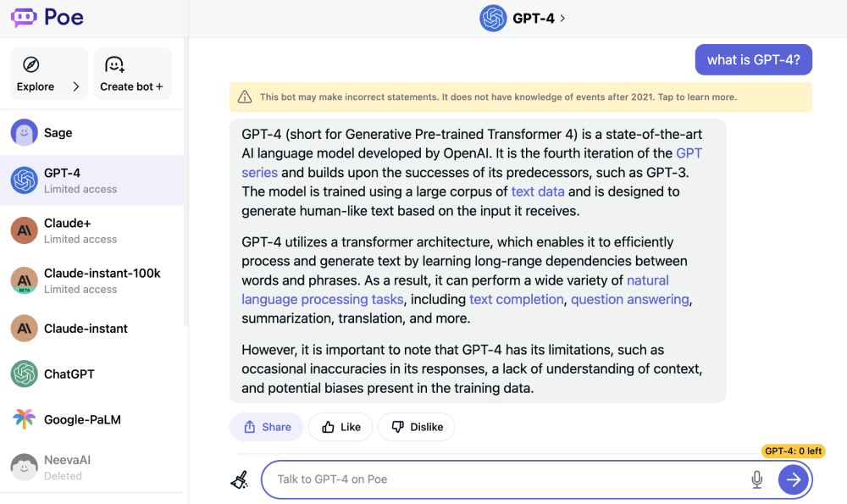Click the warning triangle icon
Image resolution: width=847 pixels, height=504 pixels.
tap(245, 97)
